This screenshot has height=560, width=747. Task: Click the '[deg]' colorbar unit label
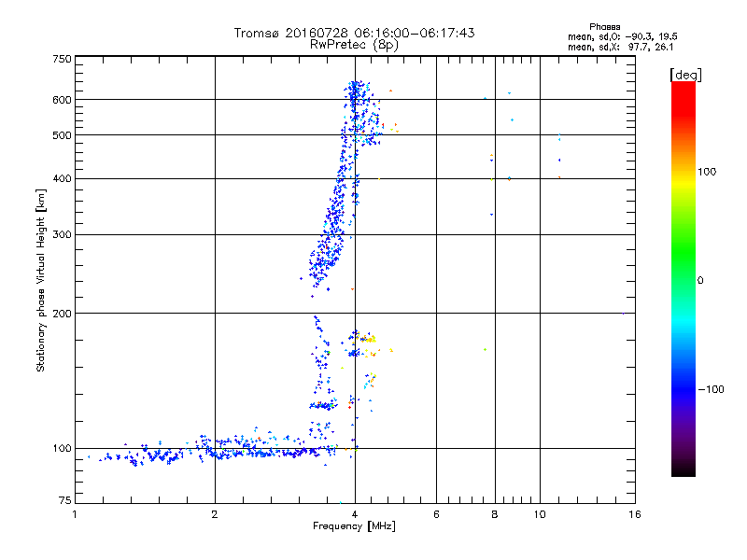pos(685,76)
